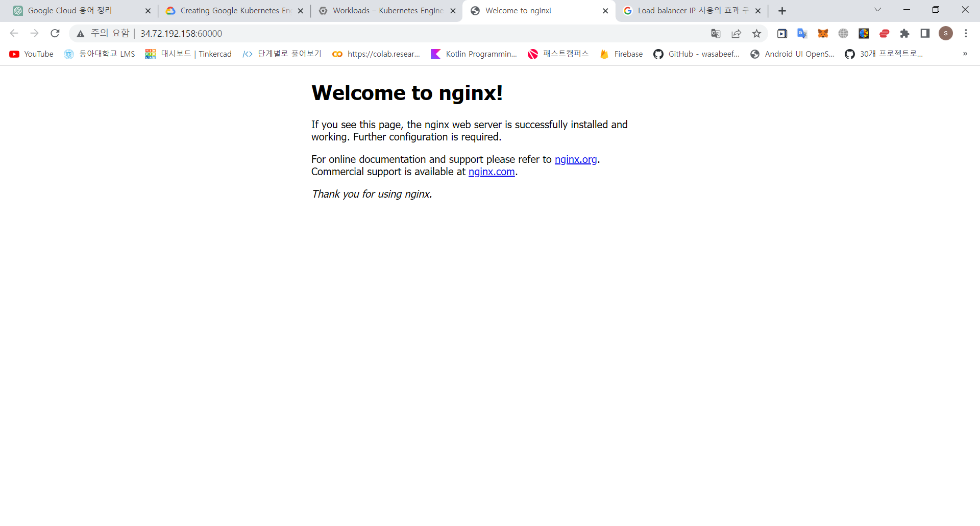Click the colorful square extension icon
Viewport: 980px width, 526px height.
(864, 34)
